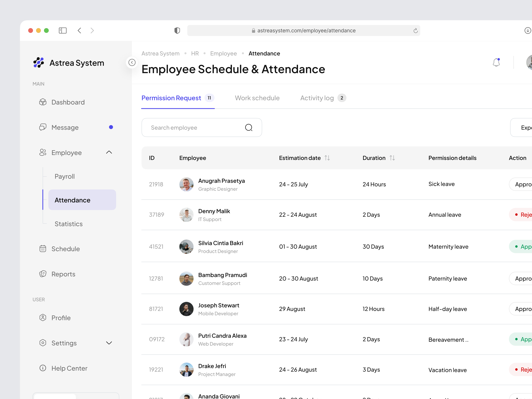The width and height of the screenshot is (532, 399).
Task: Open the Activity log tab
Action: [x=317, y=98]
